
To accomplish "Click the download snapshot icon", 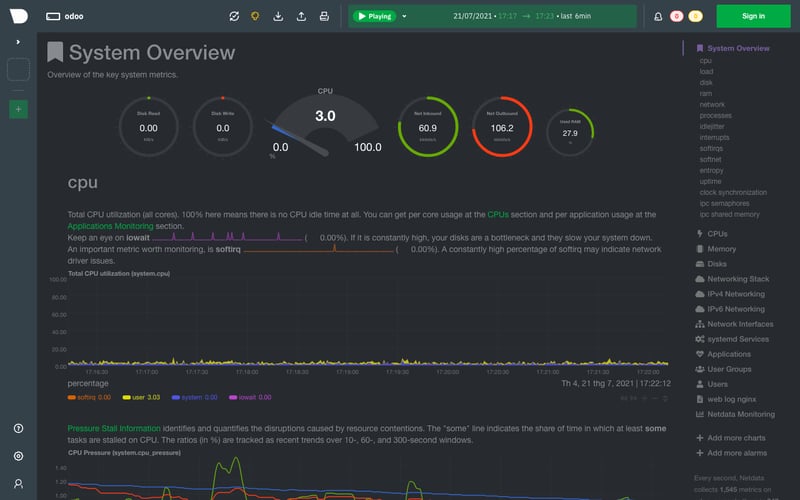I will 278,16.
